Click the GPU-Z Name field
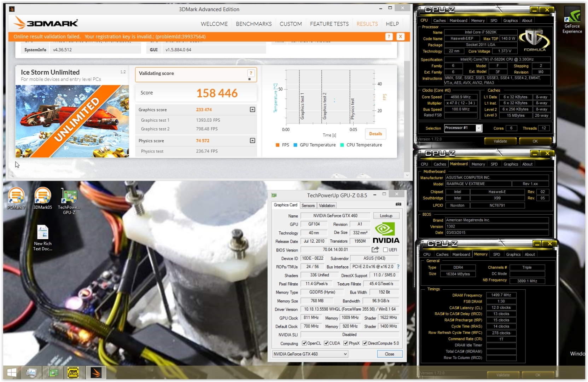The height and width of the screenshot is (382, 588). pyautogui.click(x=335, y=215)
